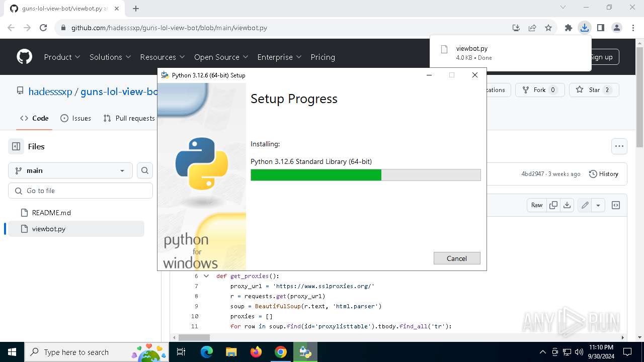Open the main branch selector dropdown
Screen dimensions: 644x362
pyautogui.click(x=70, y=170)
